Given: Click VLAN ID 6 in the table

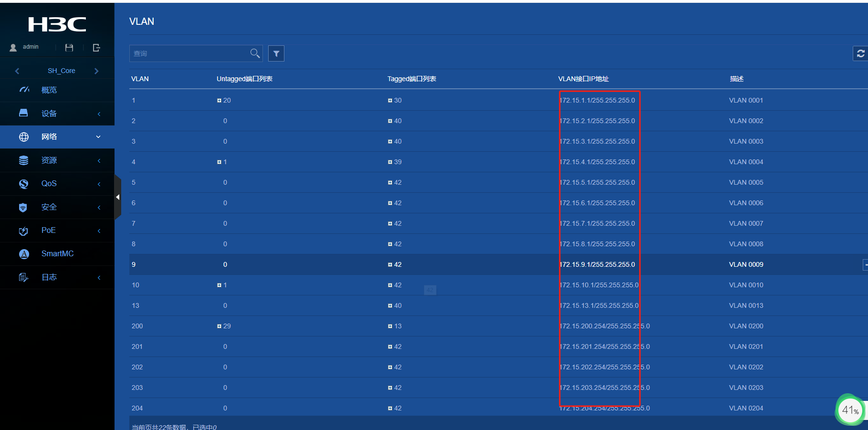Looking at the screenshot, I should tap(134, 203).
